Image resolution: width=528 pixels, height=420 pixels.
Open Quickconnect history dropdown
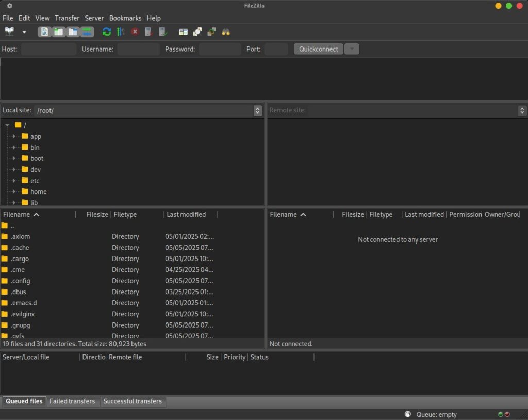click(x=352, y=49)
